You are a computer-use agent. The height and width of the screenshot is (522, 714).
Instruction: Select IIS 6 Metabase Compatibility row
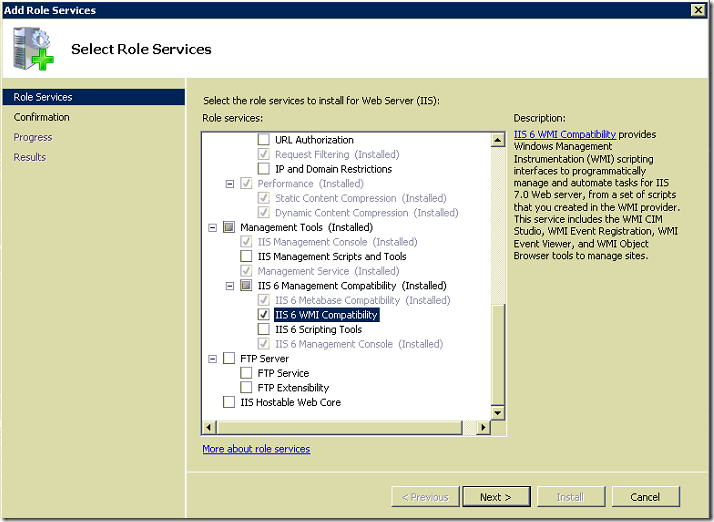(x=362, y=300)
